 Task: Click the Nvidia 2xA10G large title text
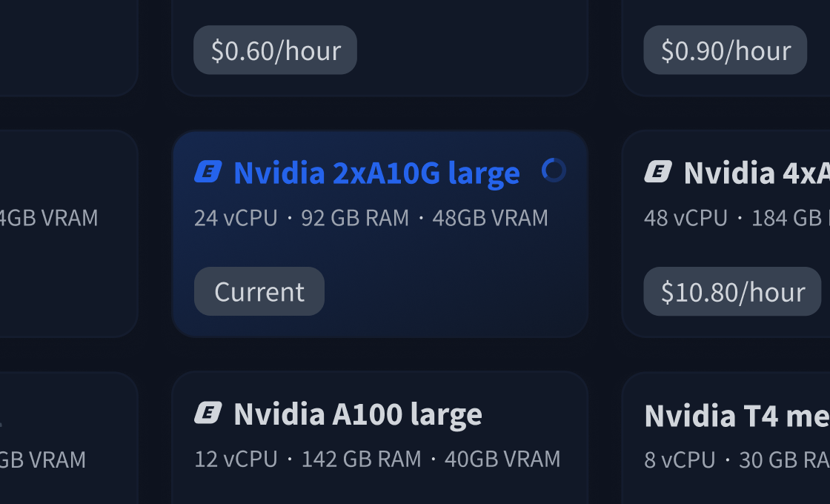(x=376, y=172)
